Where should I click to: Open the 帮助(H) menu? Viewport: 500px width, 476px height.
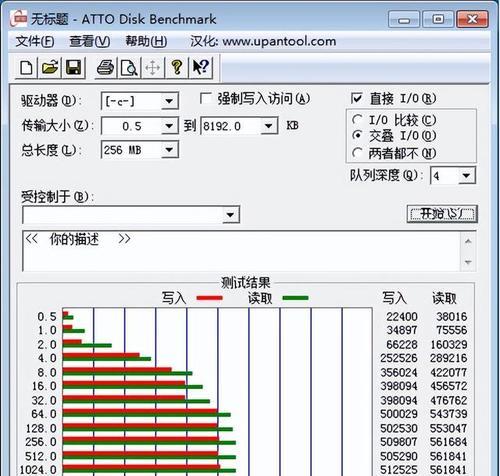click(146, 42)
